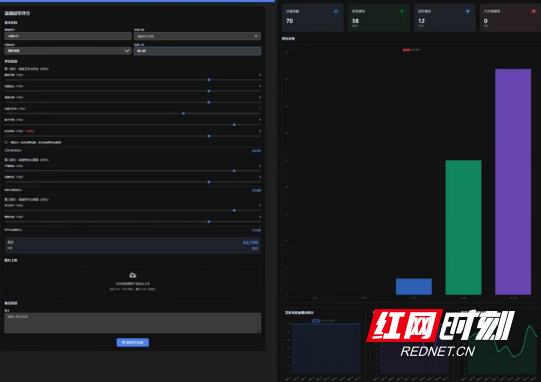Click the date input field
The height and width of the screenshot is (382, 541).
(x=197, y=36)
